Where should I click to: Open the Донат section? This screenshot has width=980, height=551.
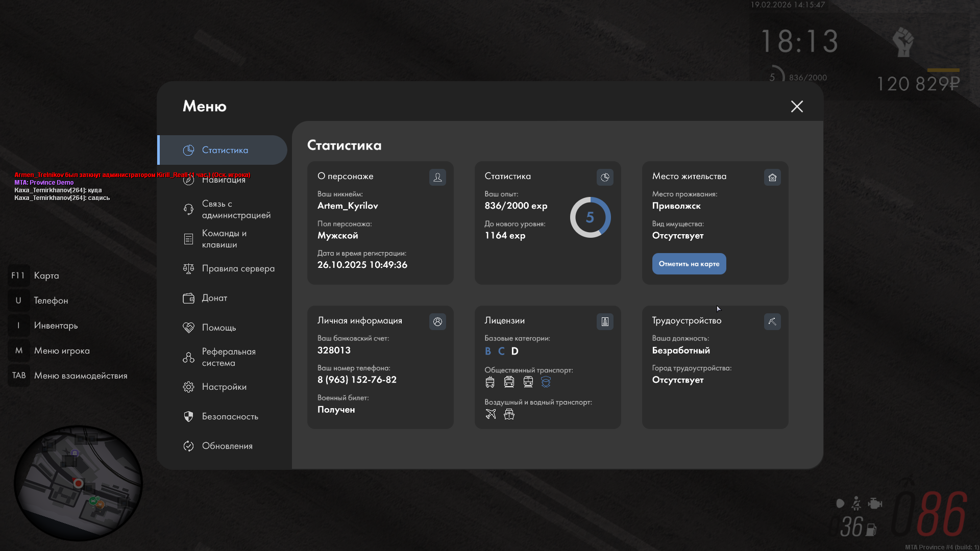(x=214, y=298)
